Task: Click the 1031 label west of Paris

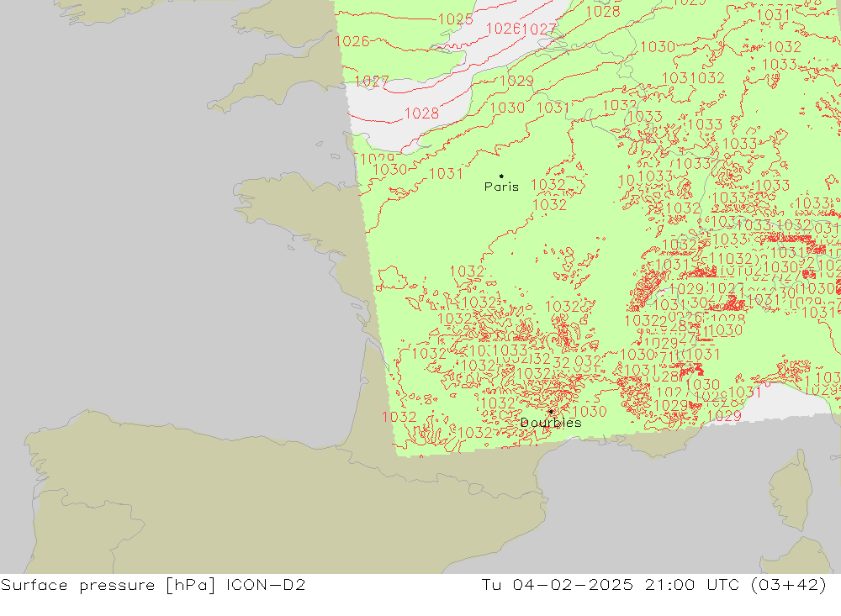Action: tap(446, 174)
